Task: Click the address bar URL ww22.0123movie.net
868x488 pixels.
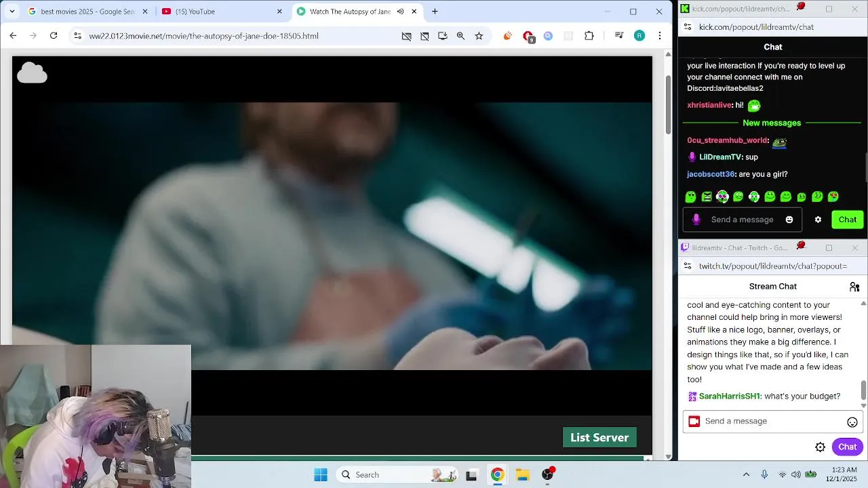Action: [x=203, y=36]
